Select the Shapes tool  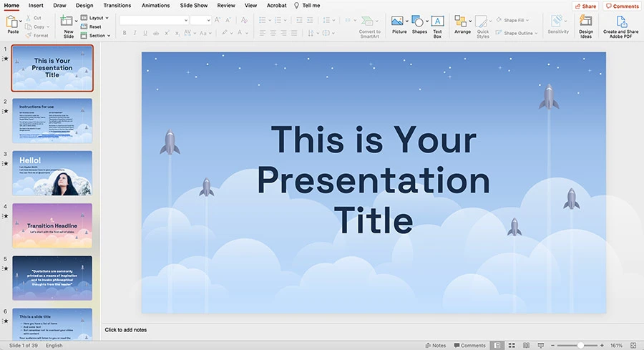point(419,22)
